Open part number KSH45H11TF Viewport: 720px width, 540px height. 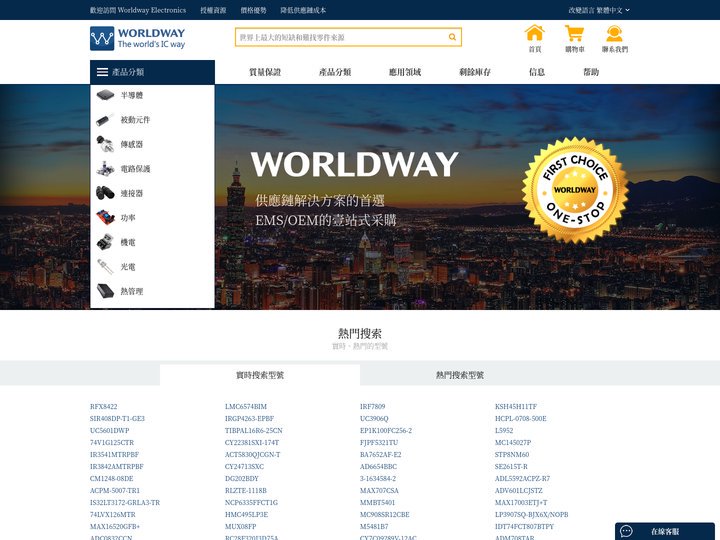coord(516,406)
